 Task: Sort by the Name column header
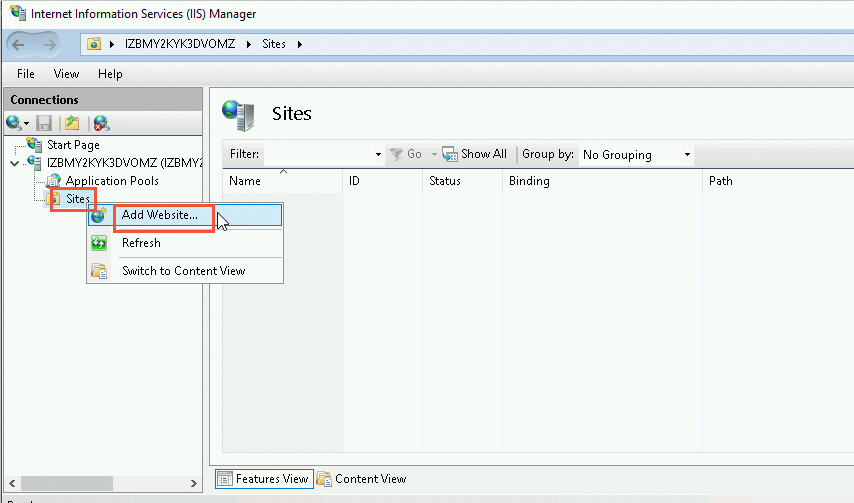tap(283, 181)
